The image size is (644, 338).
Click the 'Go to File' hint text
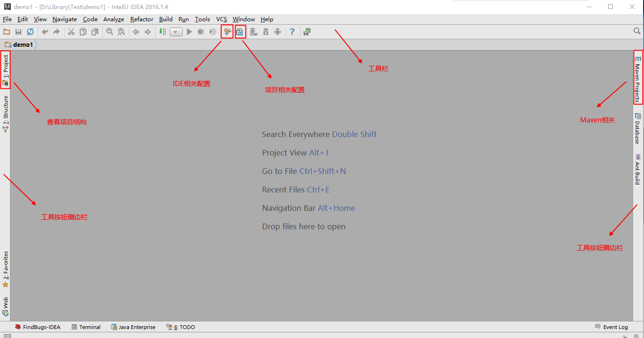point(280,171)
